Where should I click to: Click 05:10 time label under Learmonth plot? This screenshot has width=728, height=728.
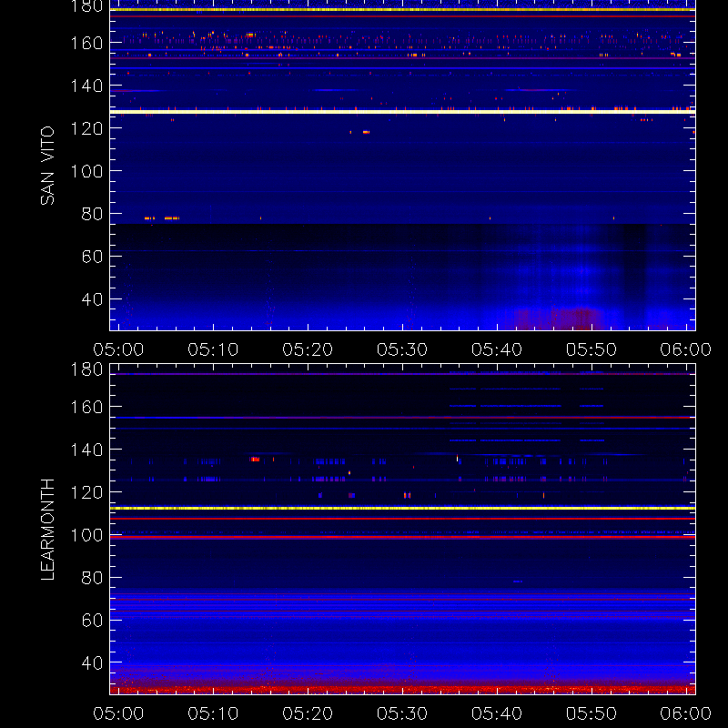pyautogui.click(x=213, y=713)
